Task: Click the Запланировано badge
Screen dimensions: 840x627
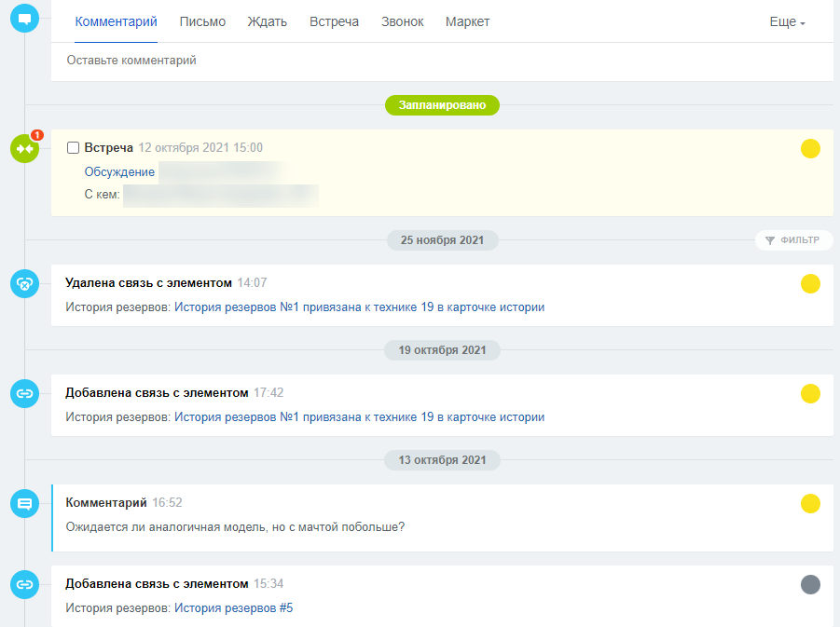Action: click(x=442, y=105)
